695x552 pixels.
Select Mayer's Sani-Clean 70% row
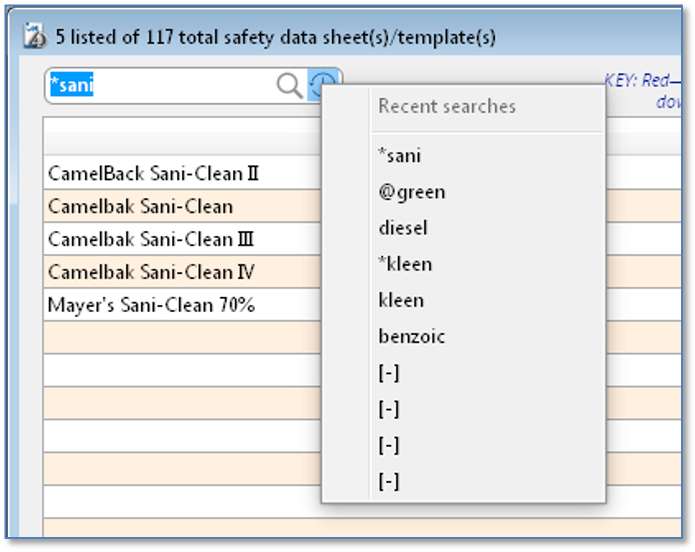(183, 305)
